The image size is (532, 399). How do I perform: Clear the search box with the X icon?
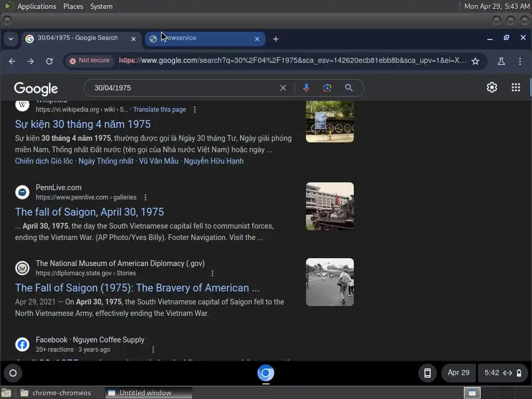(283, 88)
